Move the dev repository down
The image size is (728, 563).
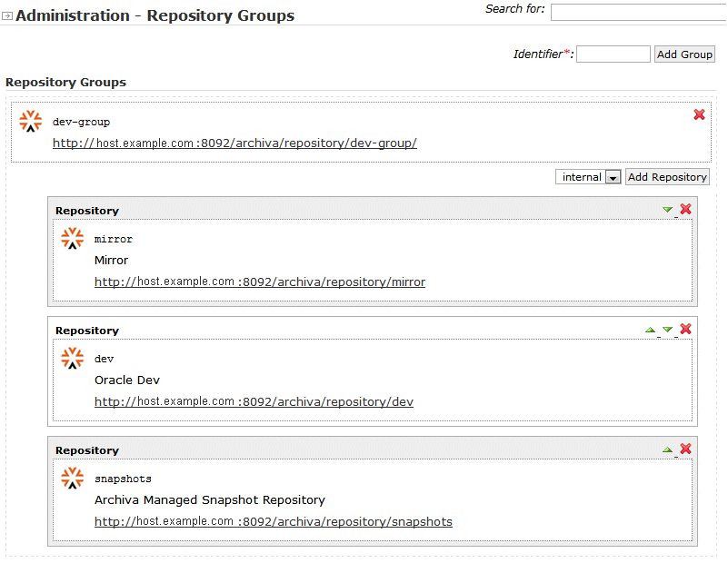click(668, 330)
